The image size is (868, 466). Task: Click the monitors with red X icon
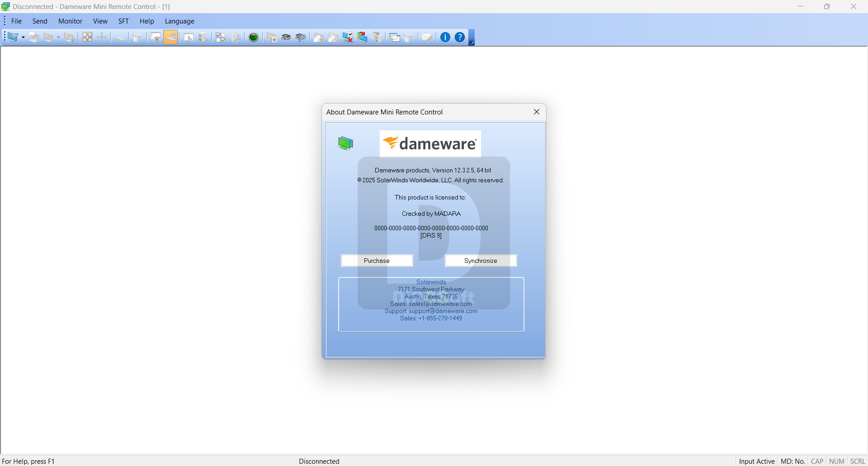pyautogui.click(x=348, y=38)
